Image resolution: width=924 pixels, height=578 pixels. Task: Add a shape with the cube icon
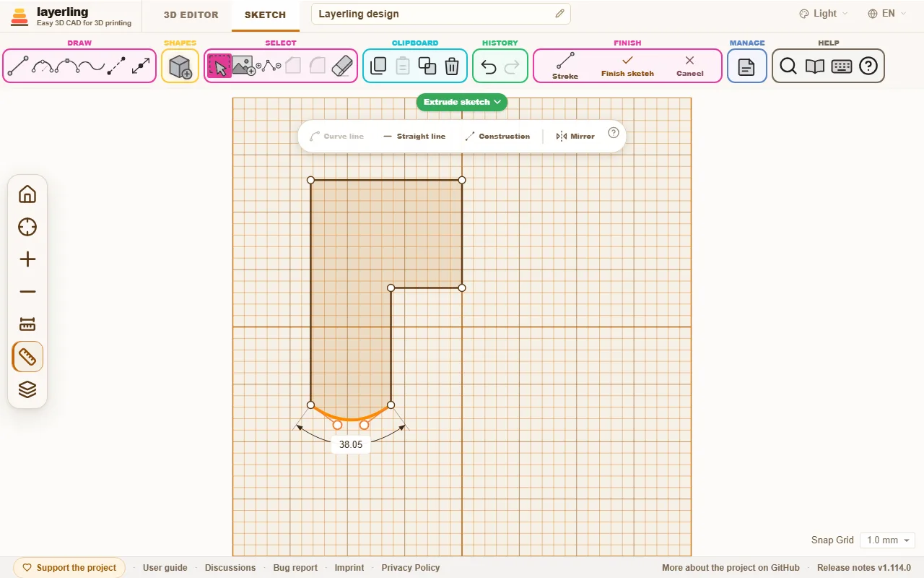(180, 66)
